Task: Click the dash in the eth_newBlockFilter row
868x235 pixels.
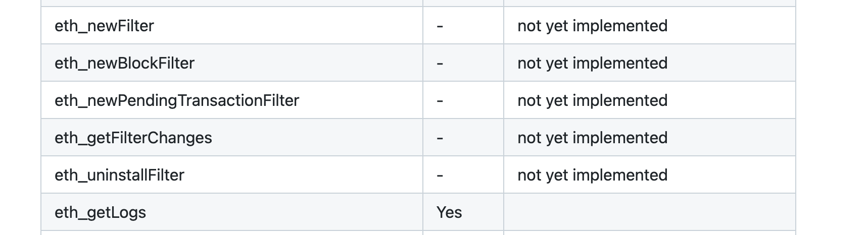Action: pos(440,64)
